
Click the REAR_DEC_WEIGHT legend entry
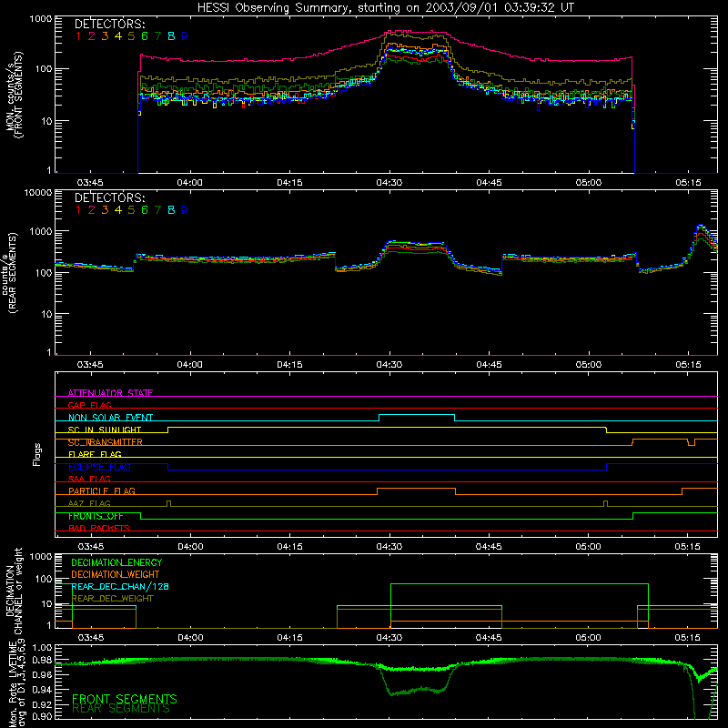coord(112,599)
